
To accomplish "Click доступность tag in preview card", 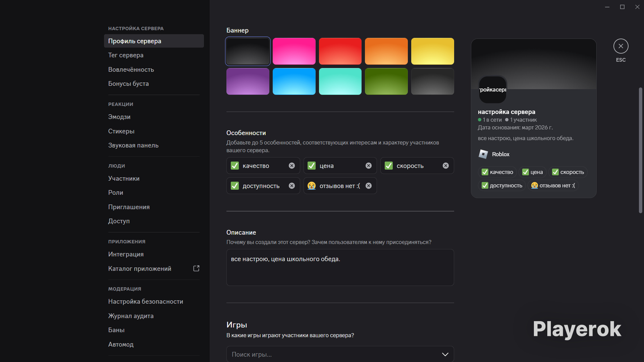I will coord(502,185).
